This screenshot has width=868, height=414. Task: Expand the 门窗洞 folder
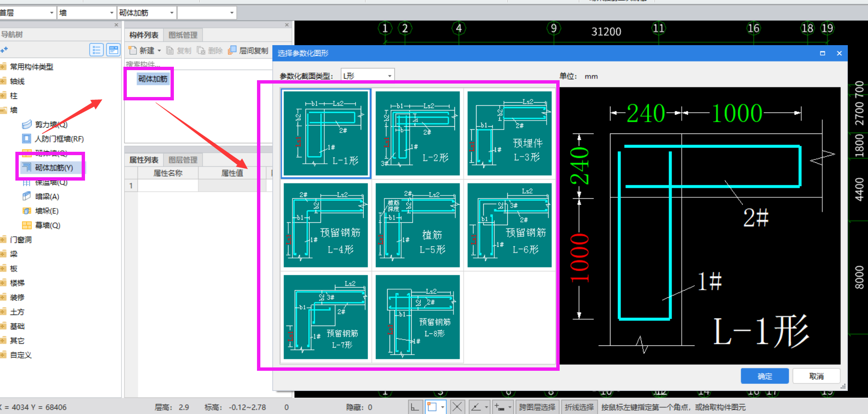click(x=4, y=240)
